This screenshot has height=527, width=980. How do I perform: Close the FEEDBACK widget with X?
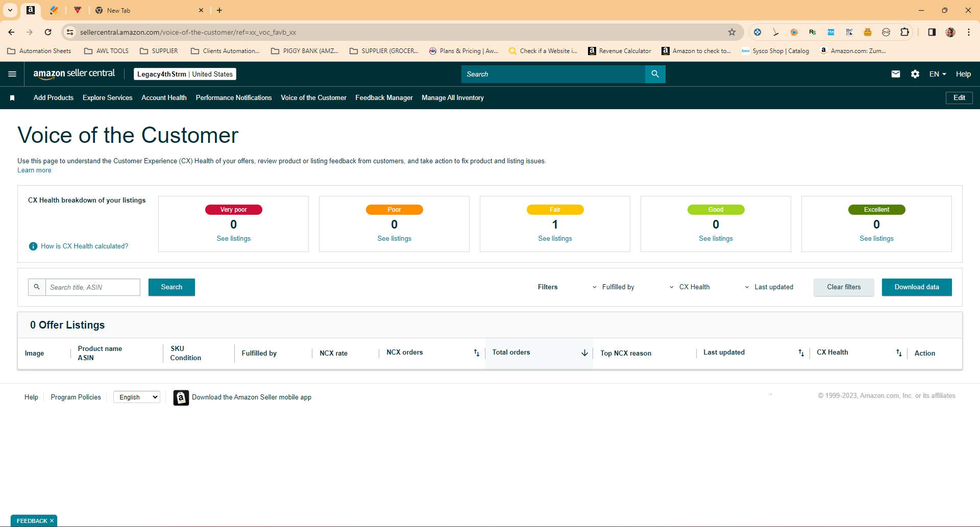[x=52, y=521]
